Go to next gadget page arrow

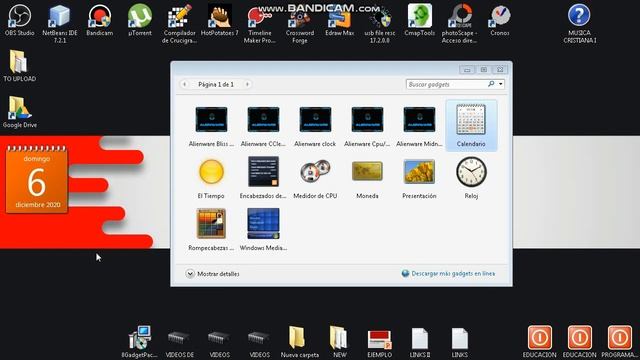point(247,84)
